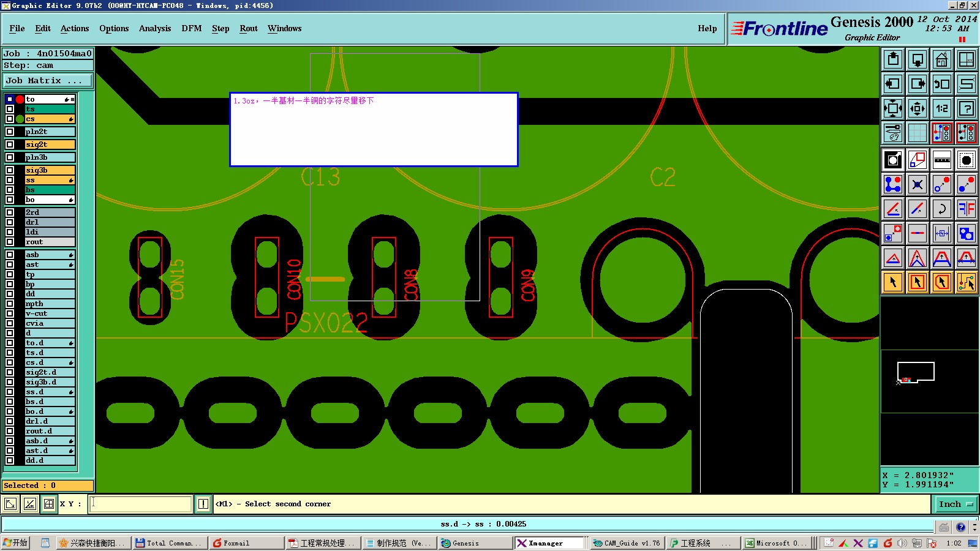Open the Inch units dropdown

956,504
